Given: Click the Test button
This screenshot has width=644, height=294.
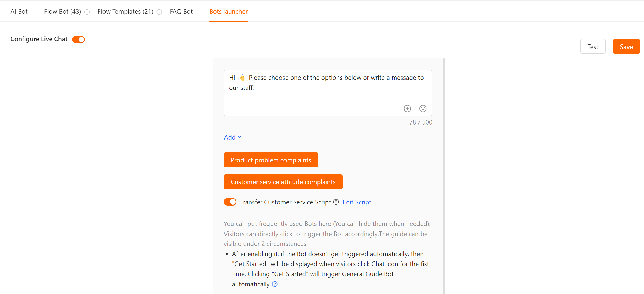Looking at the screenshot, I should [593, 47].
